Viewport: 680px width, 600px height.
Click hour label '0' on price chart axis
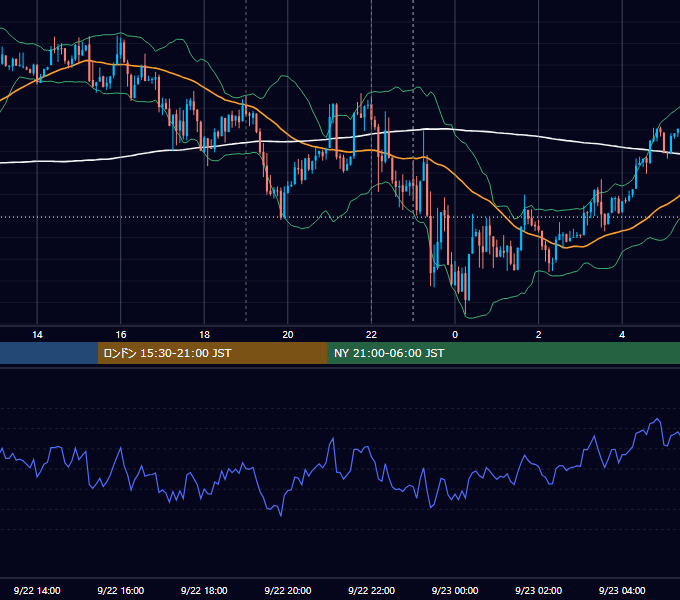455,335
